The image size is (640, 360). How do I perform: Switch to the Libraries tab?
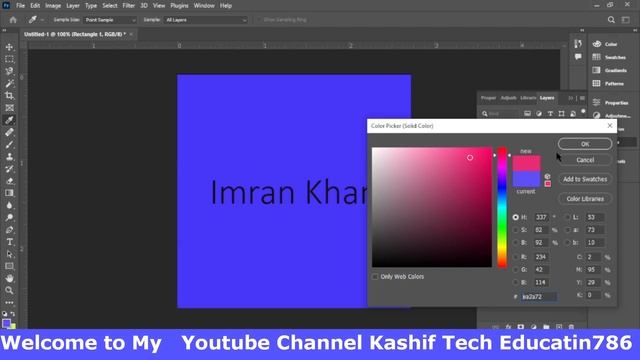(x=528, y=98)
